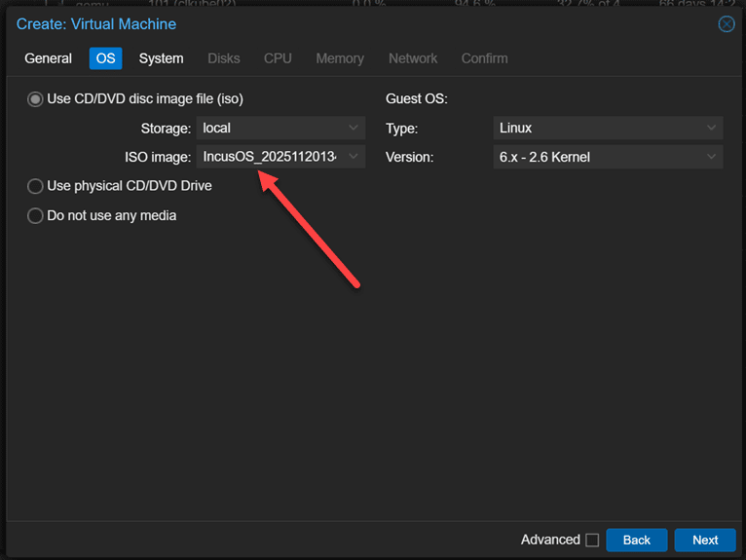Choose Use physical CD/DVD Drive option
This screenshot has width=746, height=560.
(35, 186)
